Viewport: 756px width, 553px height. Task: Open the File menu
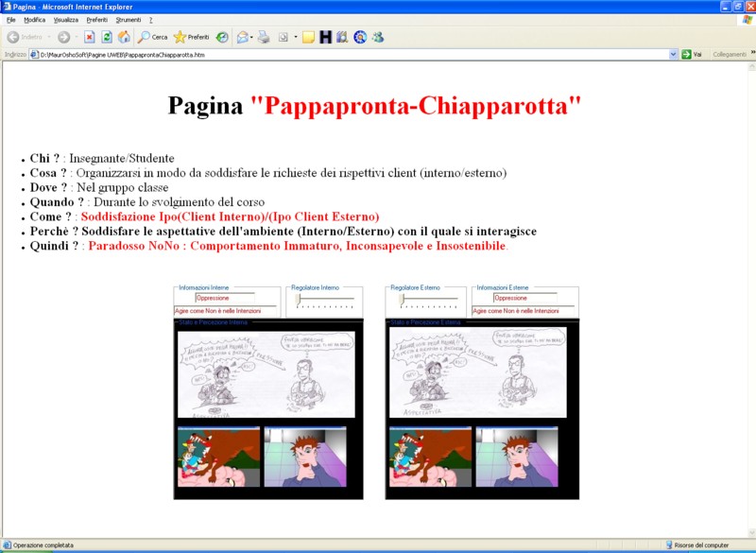pos(11,20)
